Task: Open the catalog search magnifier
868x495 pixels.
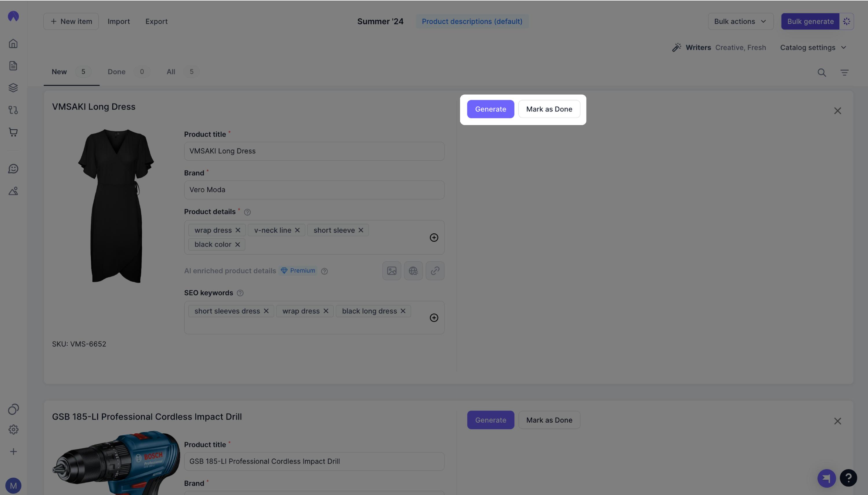Action: [x=821, y=72]
